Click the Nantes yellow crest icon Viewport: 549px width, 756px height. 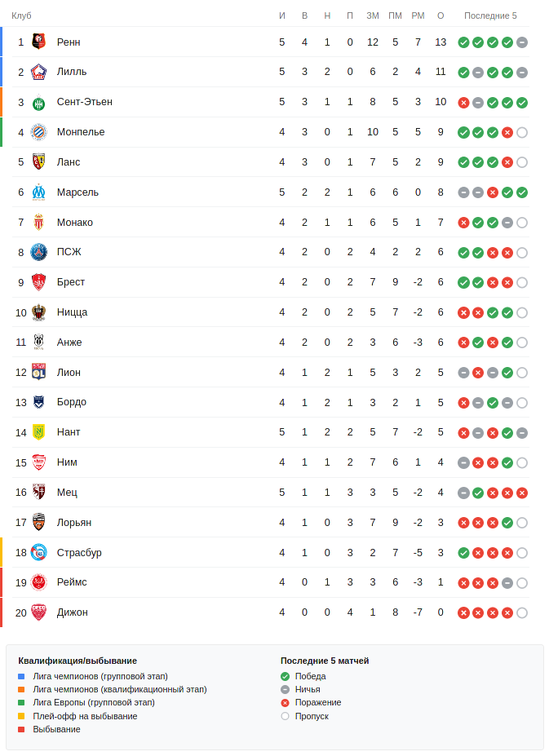point(38,432)
